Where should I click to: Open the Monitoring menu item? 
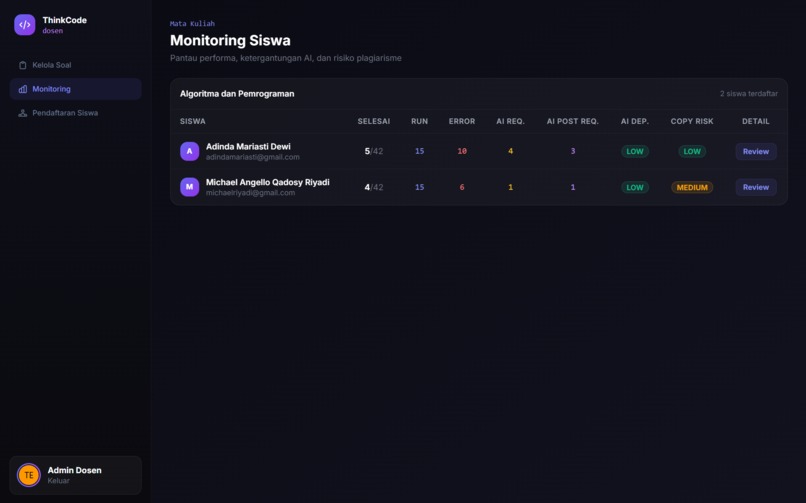[76, 89]
